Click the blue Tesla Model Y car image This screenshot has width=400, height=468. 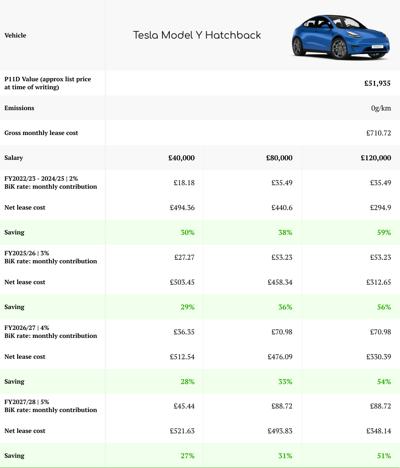coord(341,37)
